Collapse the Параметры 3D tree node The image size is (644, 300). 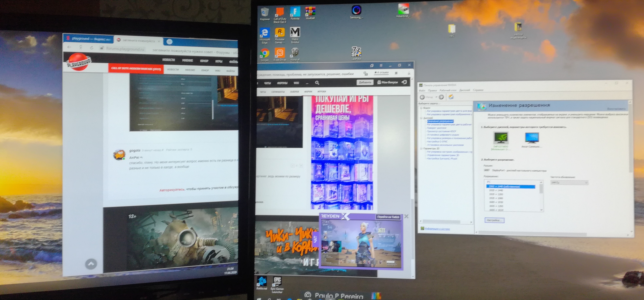click(421, 148)
